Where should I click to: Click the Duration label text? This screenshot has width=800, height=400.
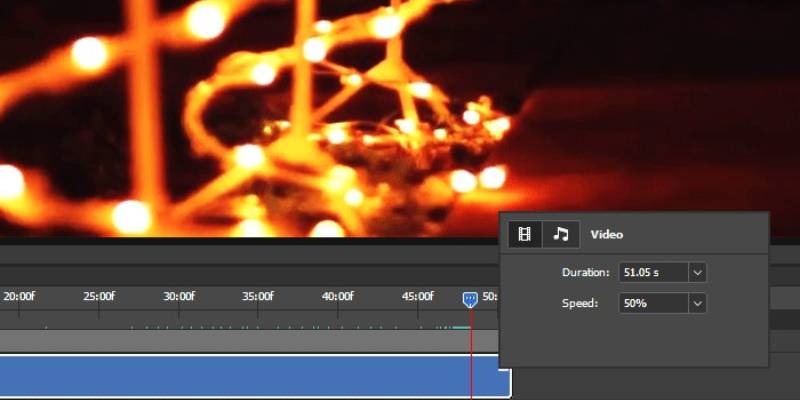(x=586, y=272)
